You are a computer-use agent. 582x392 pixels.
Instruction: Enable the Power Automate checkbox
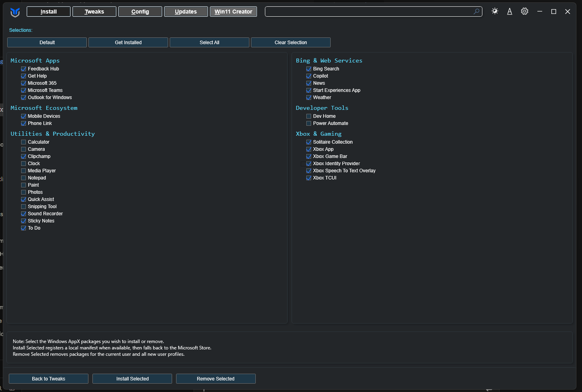click(x=309, y=123)
